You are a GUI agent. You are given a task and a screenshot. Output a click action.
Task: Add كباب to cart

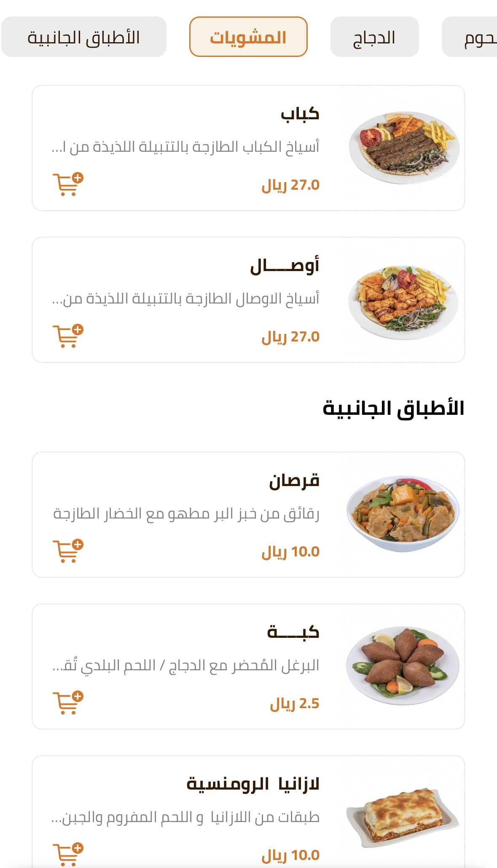tap(68, 184)
